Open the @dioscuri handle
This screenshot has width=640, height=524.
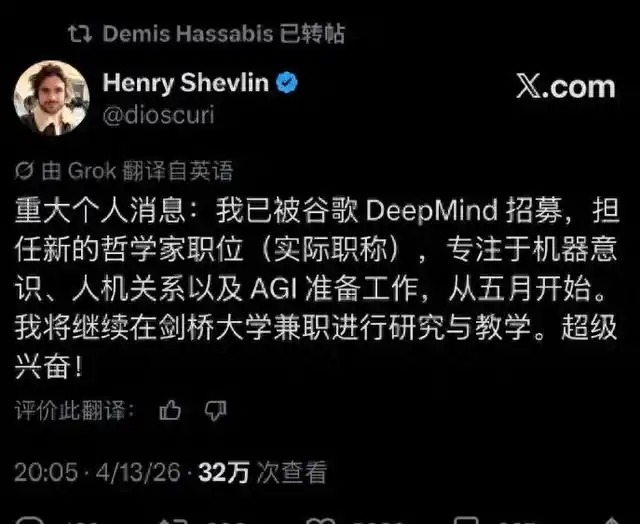tap(158, 115)
